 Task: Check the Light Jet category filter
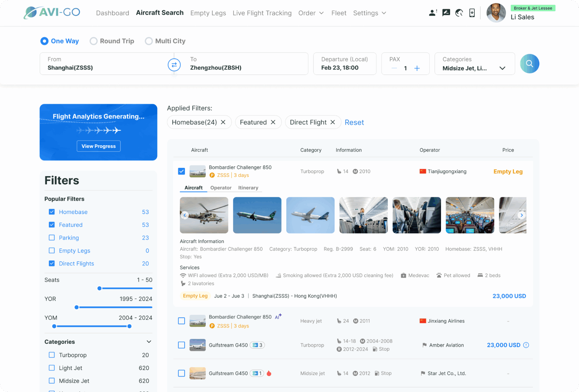point(52,368)
